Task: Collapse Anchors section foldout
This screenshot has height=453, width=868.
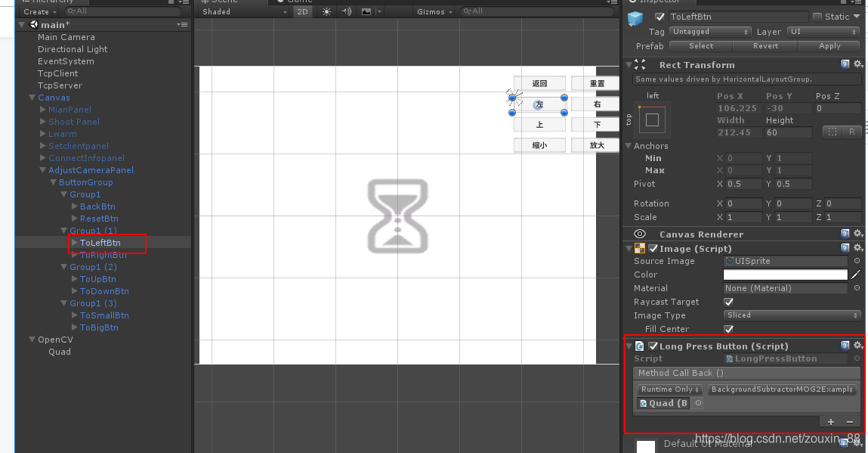Action: click(629, 146)
